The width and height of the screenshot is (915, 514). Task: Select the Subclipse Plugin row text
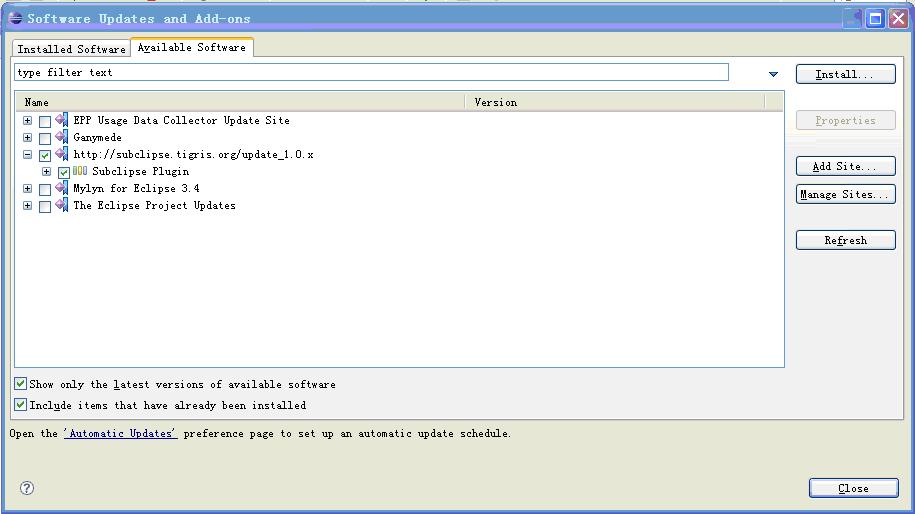pos(141,171)
